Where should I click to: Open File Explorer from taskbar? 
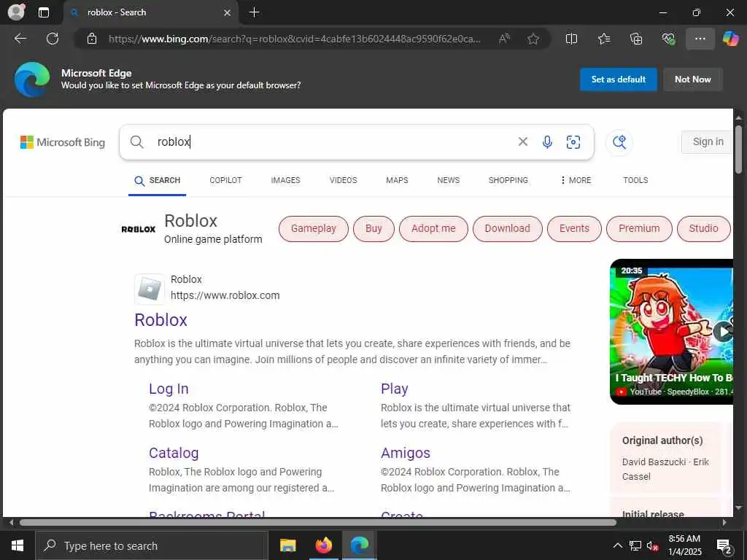point(287,545)
